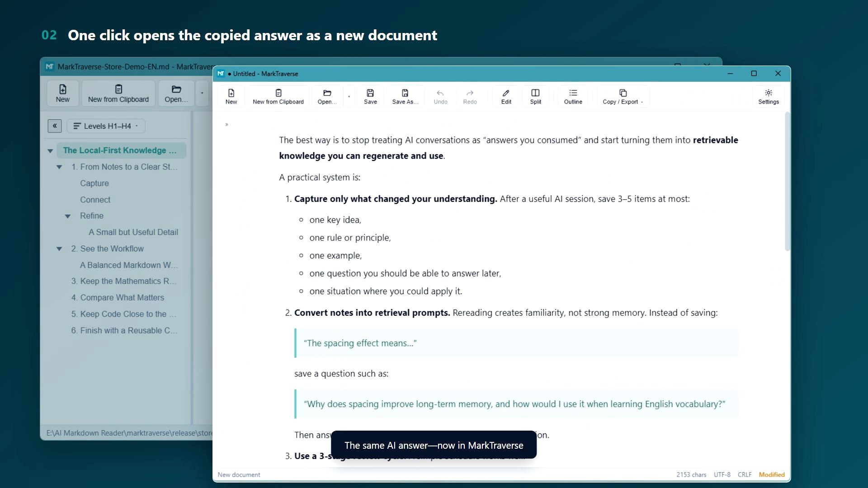Minimize the Untitled MarkTraverse window
868x488 pixels.
click(x=730, y=74)
